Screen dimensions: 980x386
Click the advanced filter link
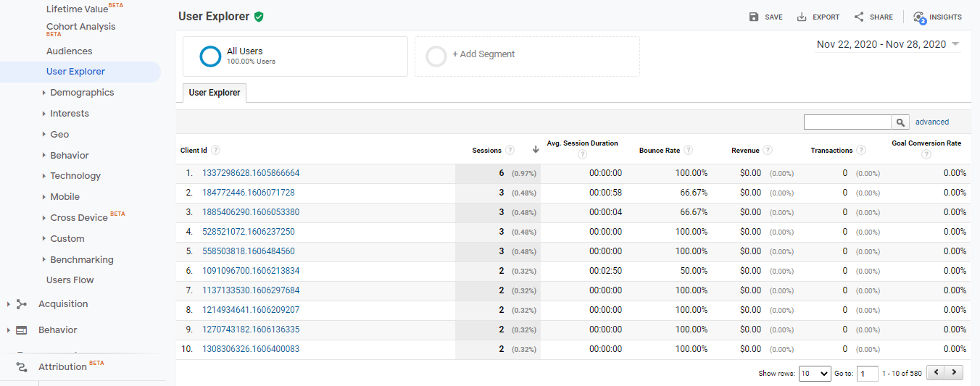pos(931,122)
